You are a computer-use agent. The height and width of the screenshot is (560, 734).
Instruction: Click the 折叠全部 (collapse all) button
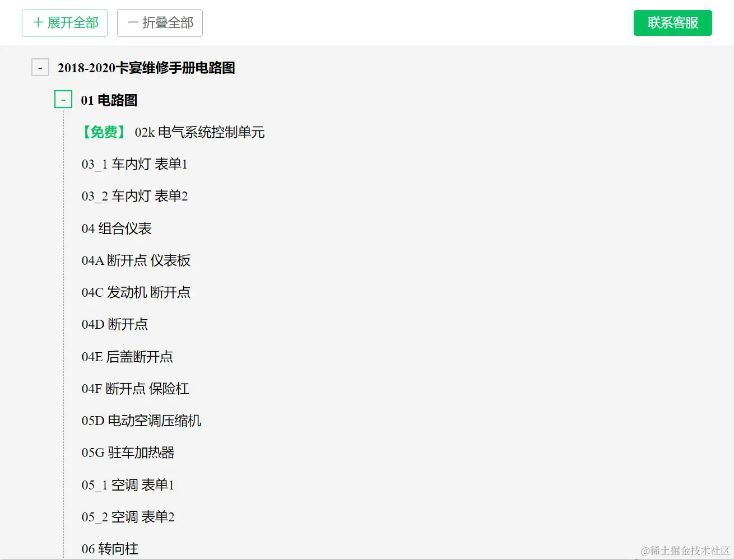click(160, 23)
